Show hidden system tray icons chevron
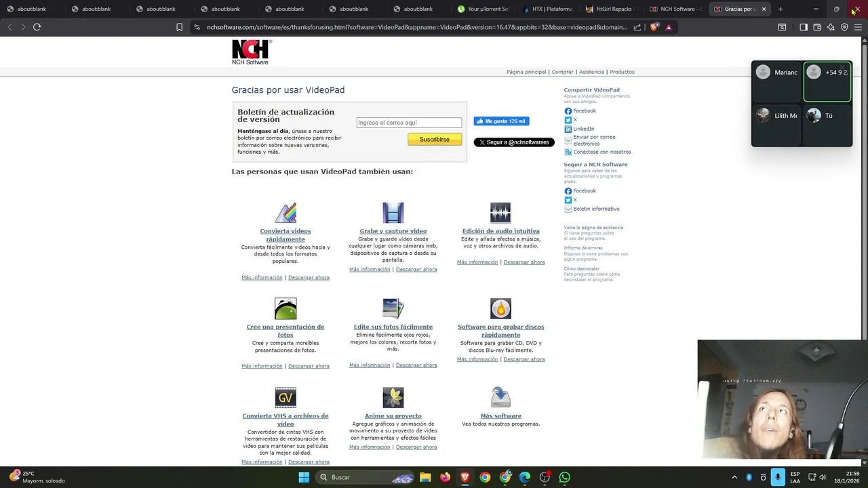 coord(734,477)
